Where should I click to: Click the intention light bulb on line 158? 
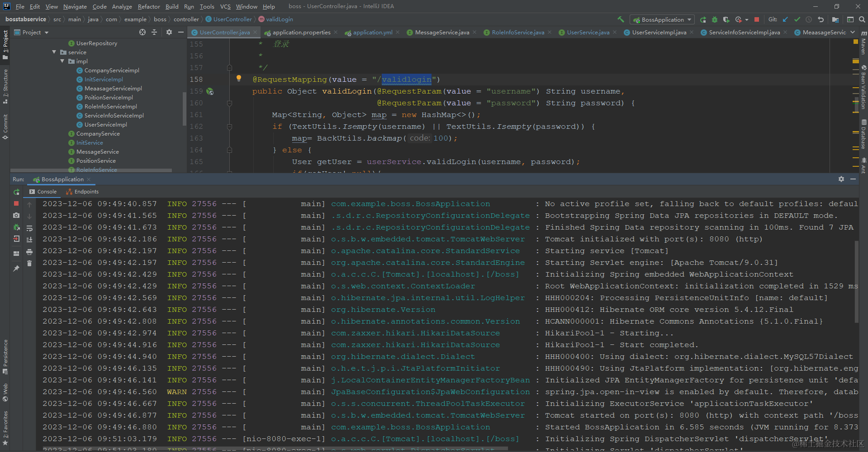click(x=239, y=79)
